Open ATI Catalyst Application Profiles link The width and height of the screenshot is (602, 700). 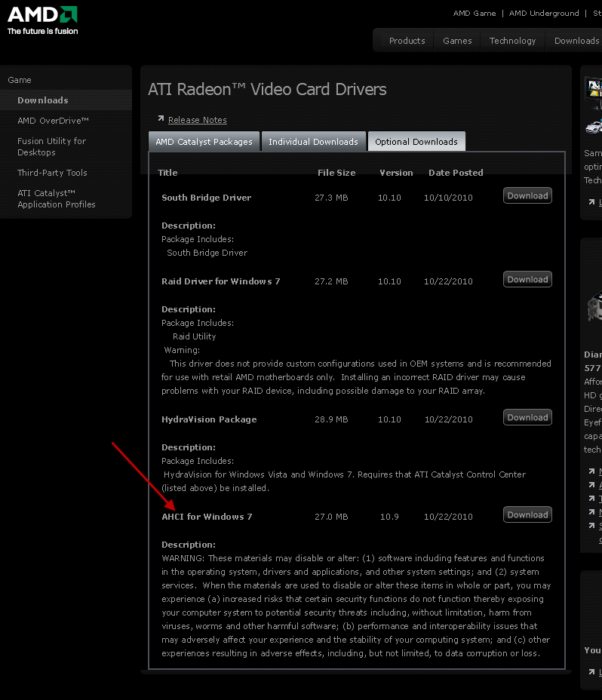tap(57, 198)
